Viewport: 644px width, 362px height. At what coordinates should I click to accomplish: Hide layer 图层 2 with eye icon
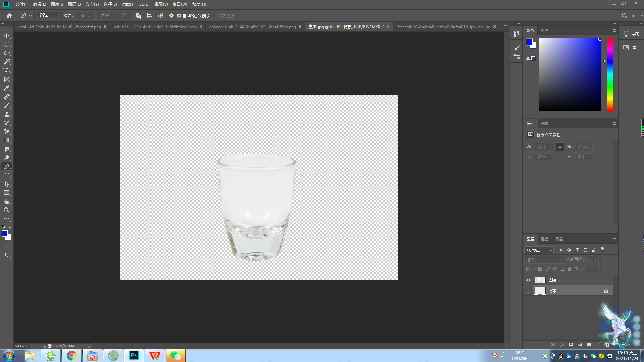tap(528, 280)
